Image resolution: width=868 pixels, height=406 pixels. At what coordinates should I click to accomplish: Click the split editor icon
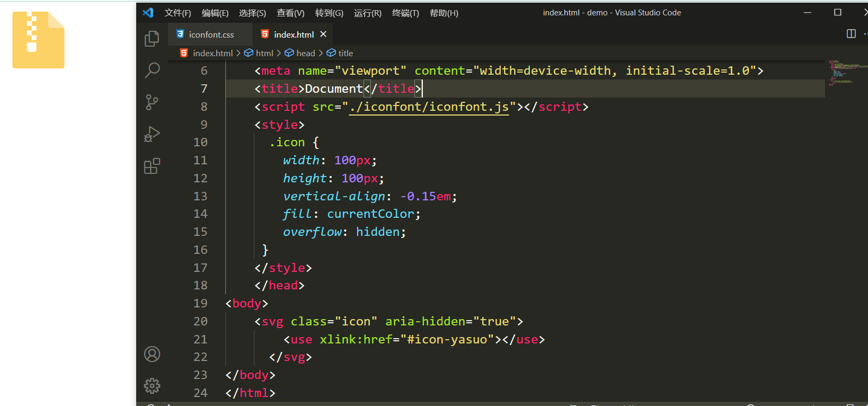pyautogui.click(x=851, y=34)
